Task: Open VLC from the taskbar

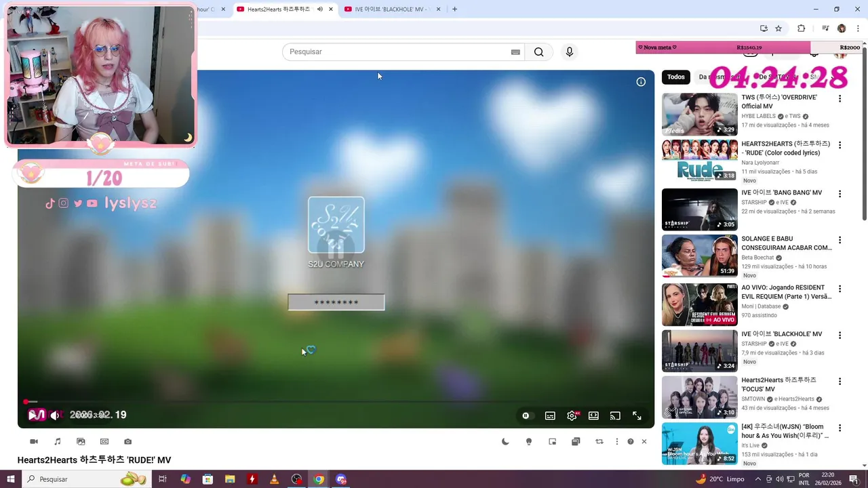Action: (274, 479)
